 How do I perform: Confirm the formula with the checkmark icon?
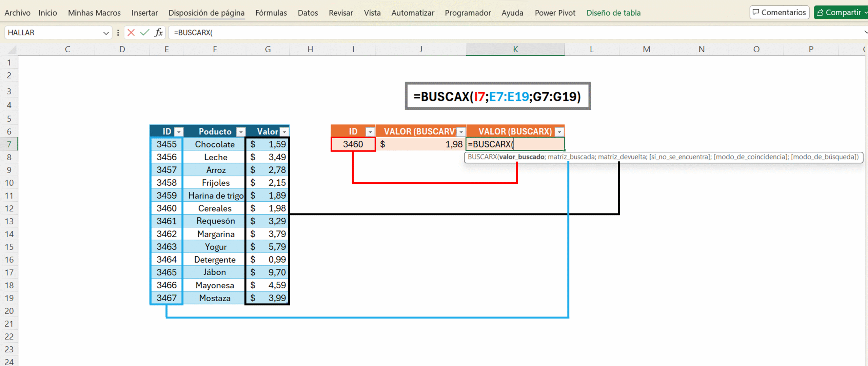pyautogui.click(x=145, y=33)
